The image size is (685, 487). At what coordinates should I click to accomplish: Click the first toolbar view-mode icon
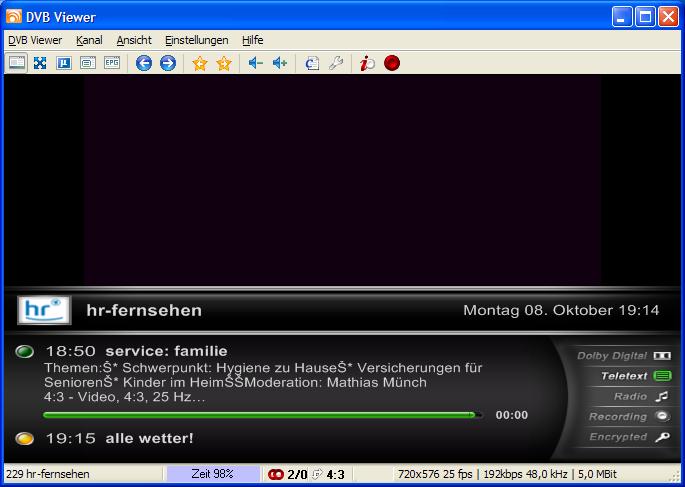[17, 63]
